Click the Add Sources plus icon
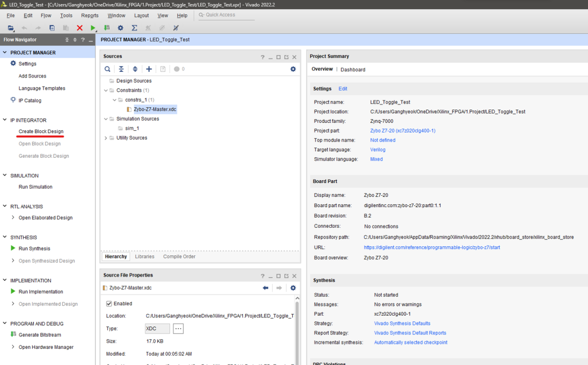Screen dimensions: 588x365 coord(149,69)
